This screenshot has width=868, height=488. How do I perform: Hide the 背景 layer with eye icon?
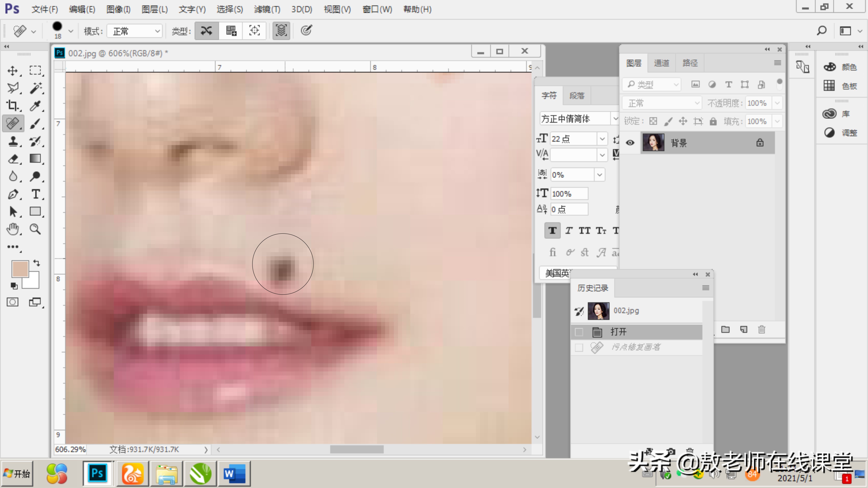(630, 143)
